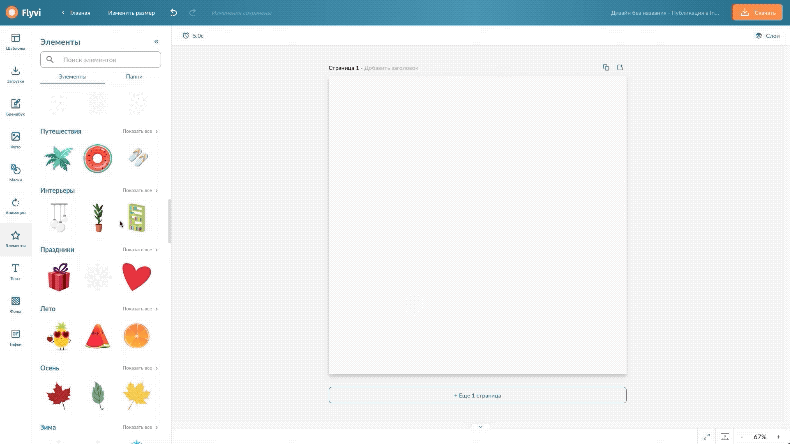Insert the yellow maple leaf element

[137, 396]
